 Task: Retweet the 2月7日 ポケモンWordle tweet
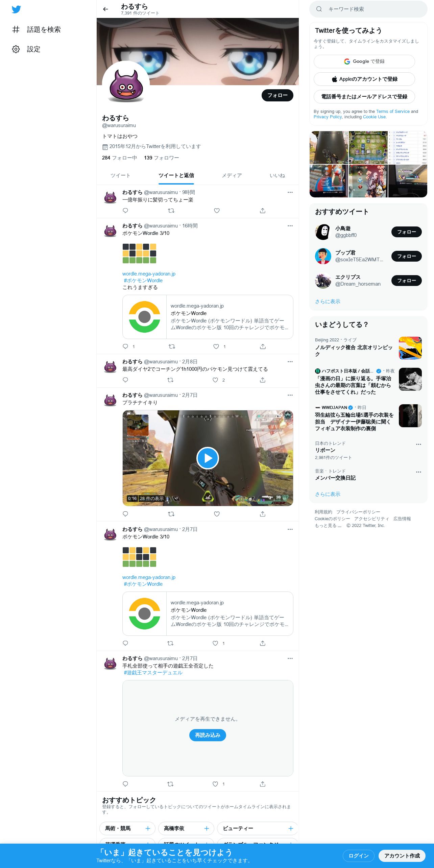(x=170, y=643)
